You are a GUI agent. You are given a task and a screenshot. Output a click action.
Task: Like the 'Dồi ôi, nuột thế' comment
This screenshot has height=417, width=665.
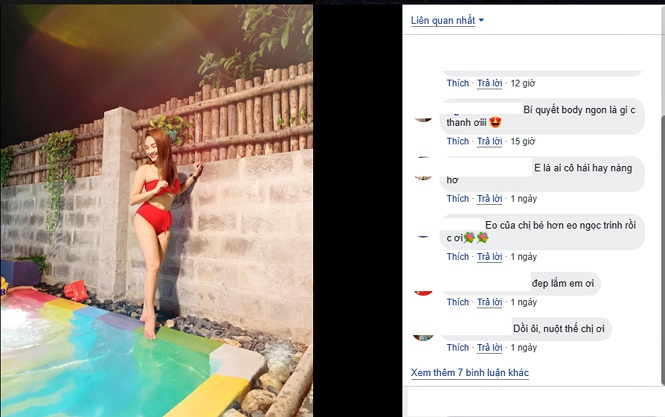pyautogui.click(x=457, y=348)
